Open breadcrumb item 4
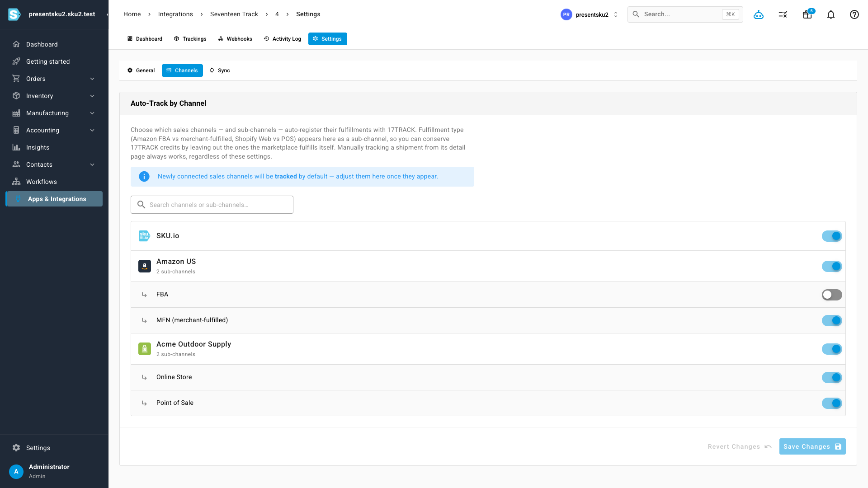Viewport: 868px width, 488px height. (277, 14)
